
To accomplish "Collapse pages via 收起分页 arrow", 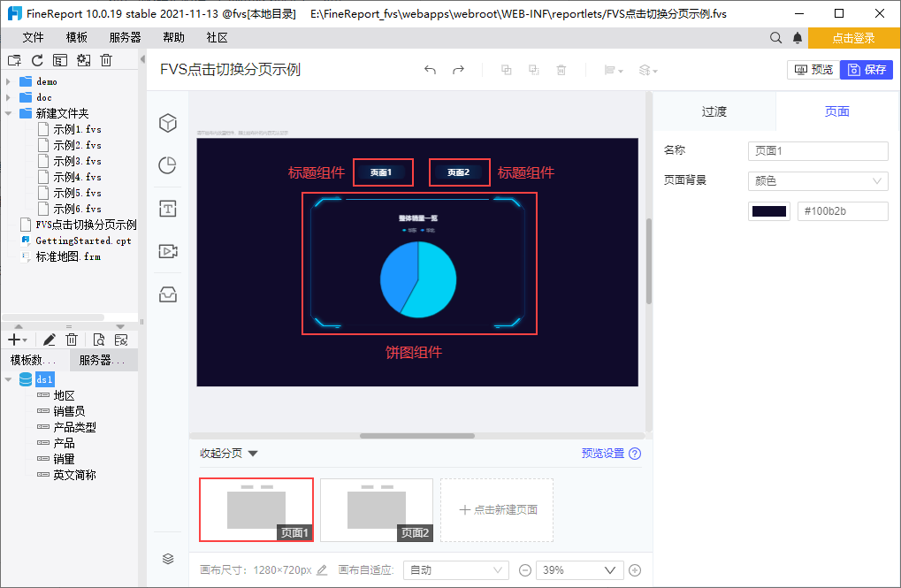I will coord(253,454).
